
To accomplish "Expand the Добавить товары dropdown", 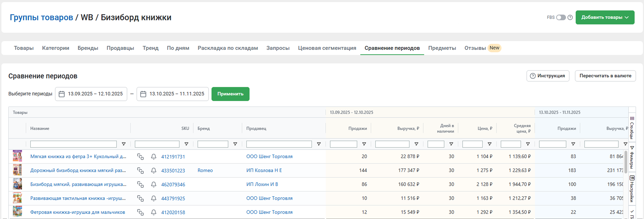I will pyautogui.click(x=605, y=17).
